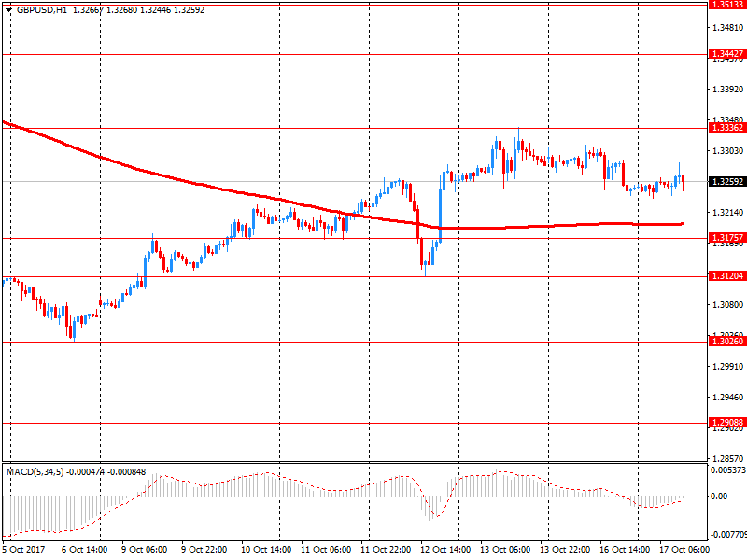Click the 17 Oct 06:00 time label
Viewport: 747px width, 560px height.
click(684, 550)
